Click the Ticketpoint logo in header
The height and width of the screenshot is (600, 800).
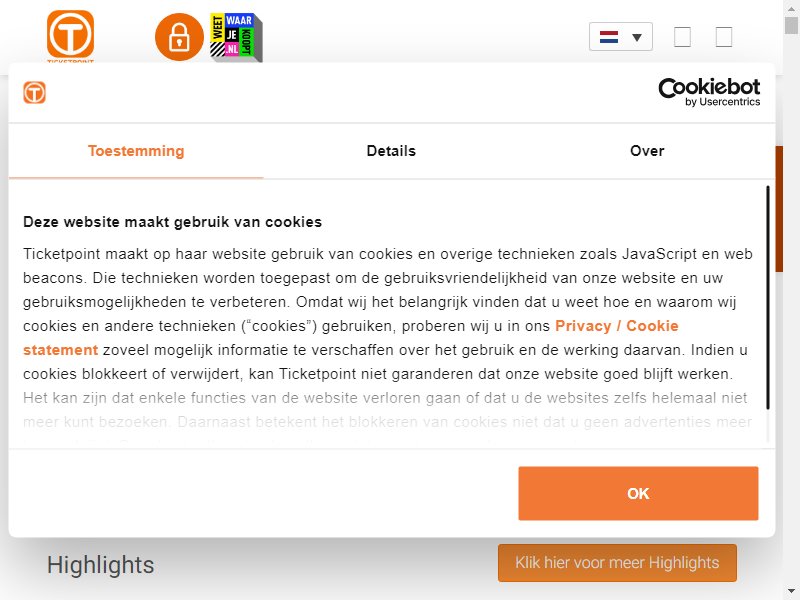click(x=70, y=36)
